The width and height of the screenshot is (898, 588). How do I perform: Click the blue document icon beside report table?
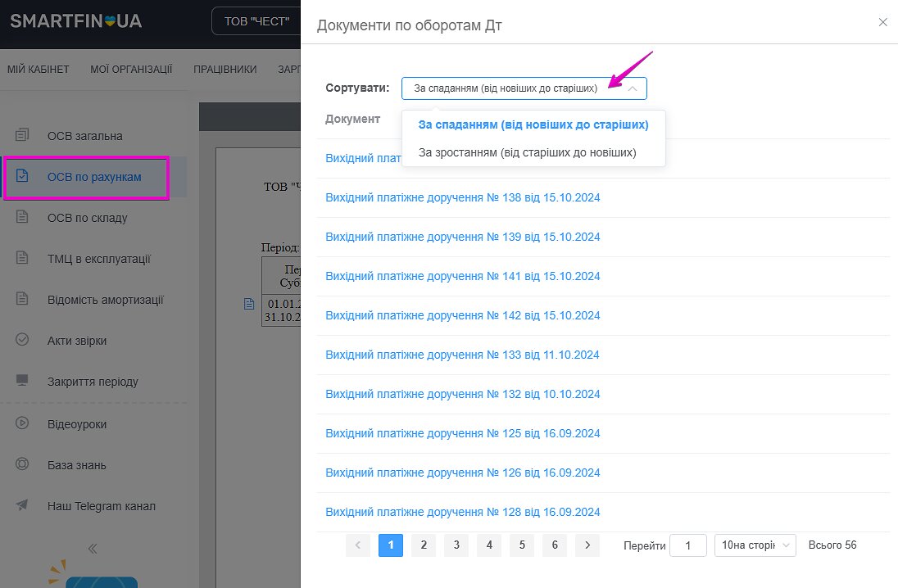click(249, 304)
